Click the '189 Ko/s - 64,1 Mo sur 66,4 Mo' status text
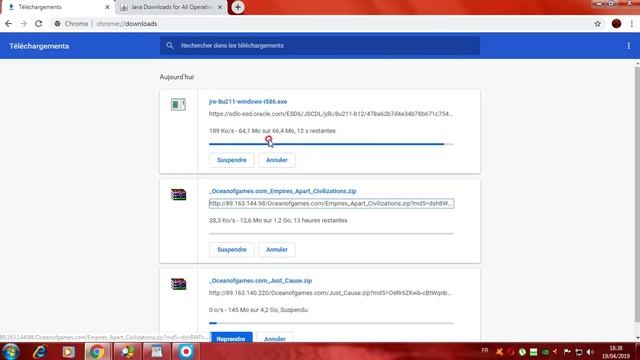 pos(272,131)
